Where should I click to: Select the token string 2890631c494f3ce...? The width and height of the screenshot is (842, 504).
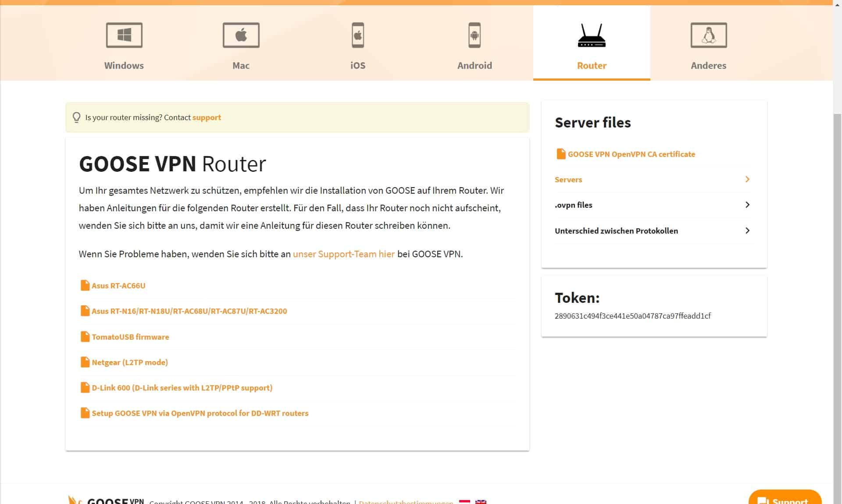[x=632, y=316]
